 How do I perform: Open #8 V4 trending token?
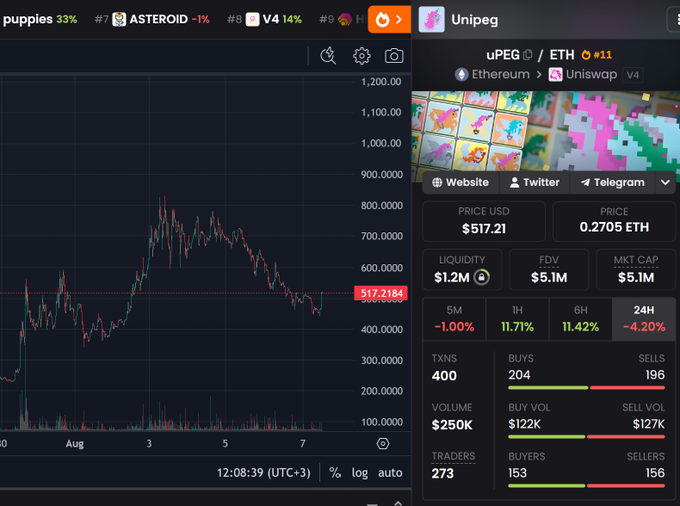click(x=264, y=19)
